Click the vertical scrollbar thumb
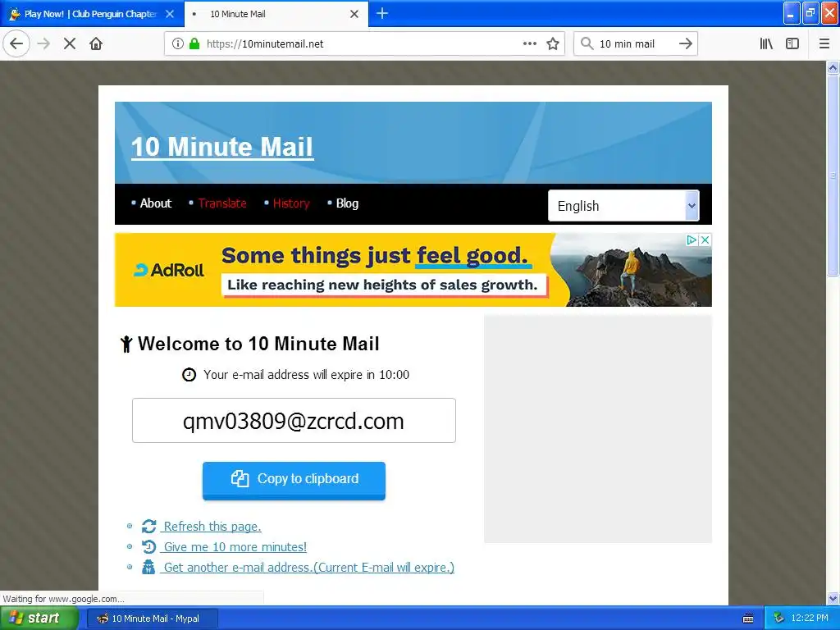Viewport: 840px width, 630px height. (x=833, y=176)
